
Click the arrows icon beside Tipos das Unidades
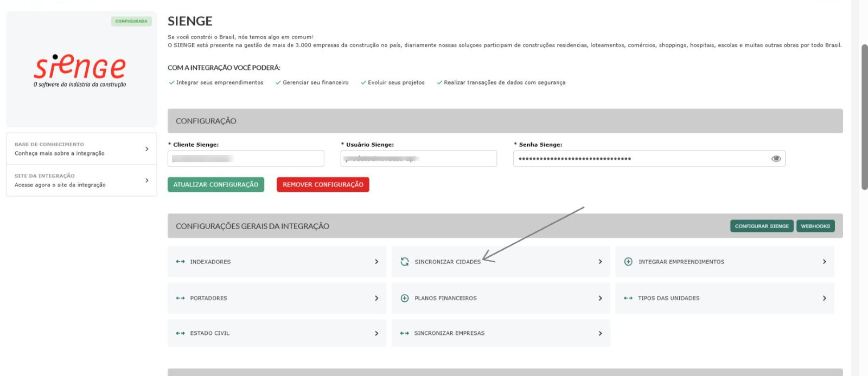(628, 298)
